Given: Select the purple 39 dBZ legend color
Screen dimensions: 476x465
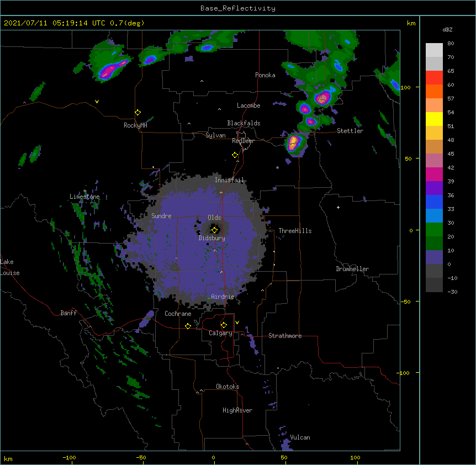Looking at the screenshot, I should 434,188.
